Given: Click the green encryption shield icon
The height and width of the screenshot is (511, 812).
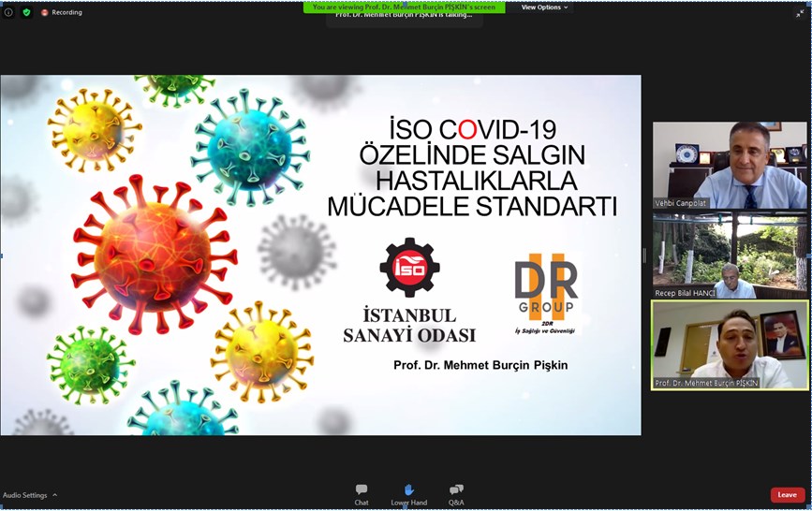Looking at the screenshot, I should pos(27,12).
